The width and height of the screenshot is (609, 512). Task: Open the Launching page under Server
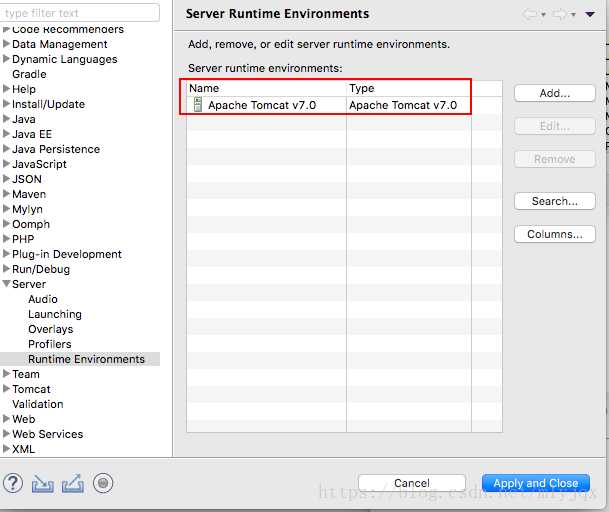(55, 314)
